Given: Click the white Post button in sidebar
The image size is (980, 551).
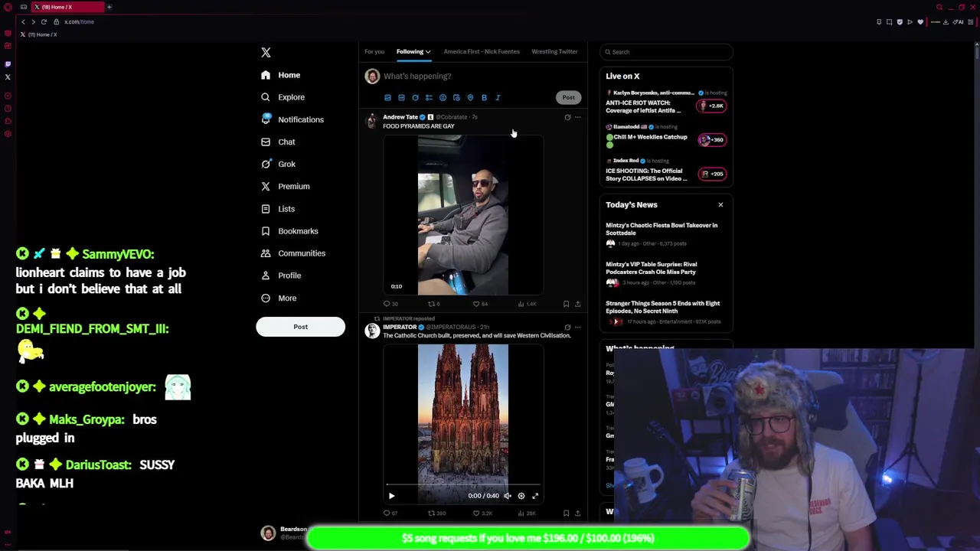Looking at the screenshot, I should coord(300,327).
